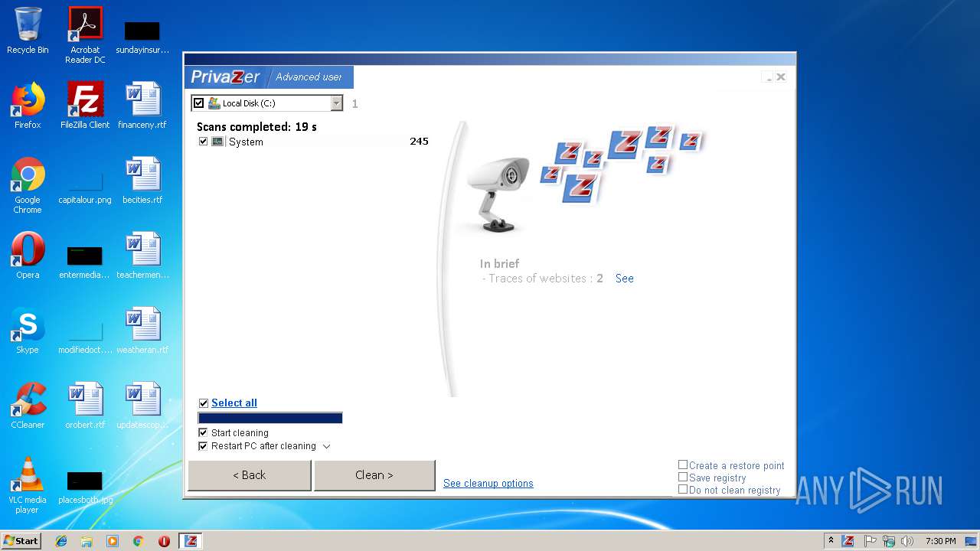This screenshot has height=551, width=980.
Task: Launch FileZilla Client shortcut
Action: [85, 106]
